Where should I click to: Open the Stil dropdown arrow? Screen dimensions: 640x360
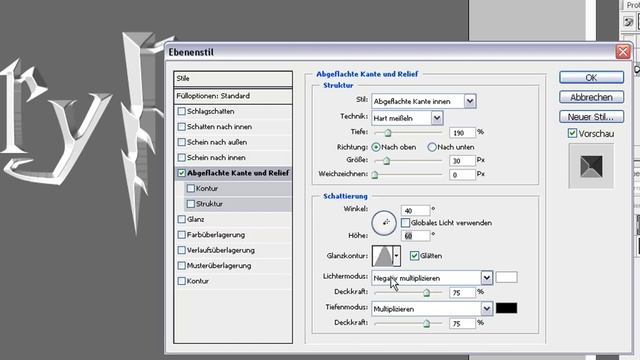(470, 101)
